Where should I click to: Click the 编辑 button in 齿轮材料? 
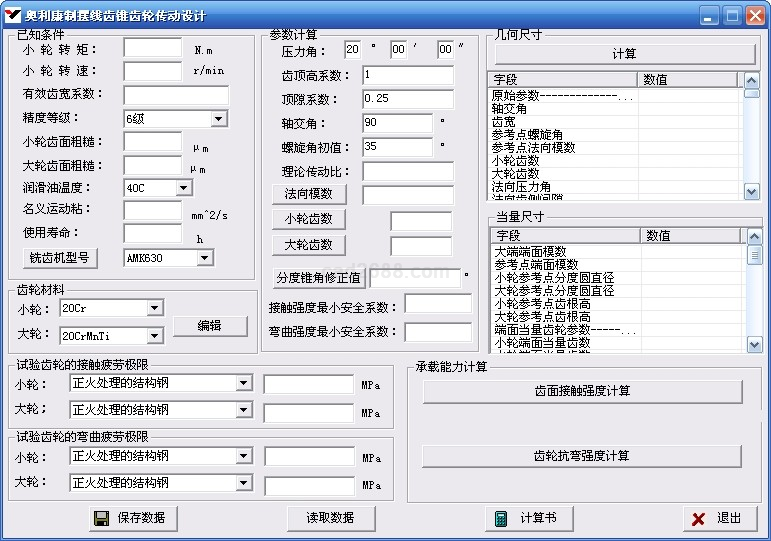(x=209, y=326)
